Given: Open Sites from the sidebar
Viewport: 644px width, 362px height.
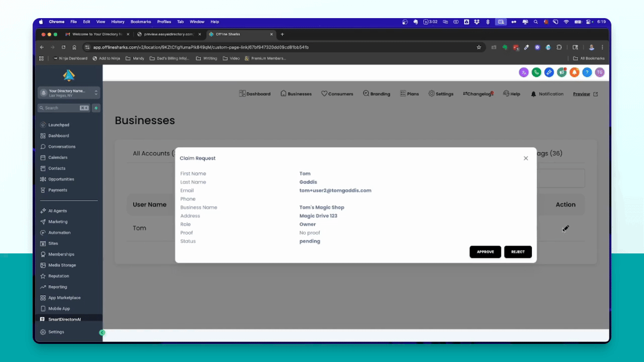Looking at the screenshot, I should (x=53, y=243).
